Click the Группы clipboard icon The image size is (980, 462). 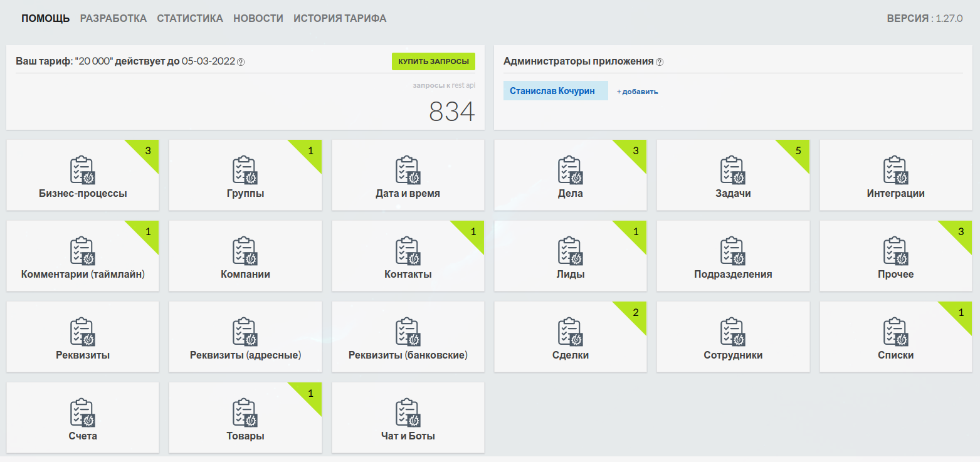click(x=245, y=170)
